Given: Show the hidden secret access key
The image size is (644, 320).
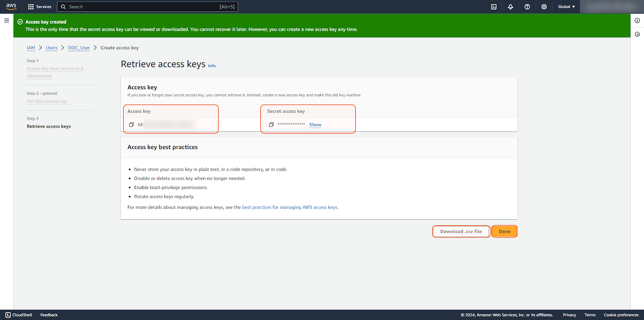Looking at the screenshot, I should coord(315,125).
